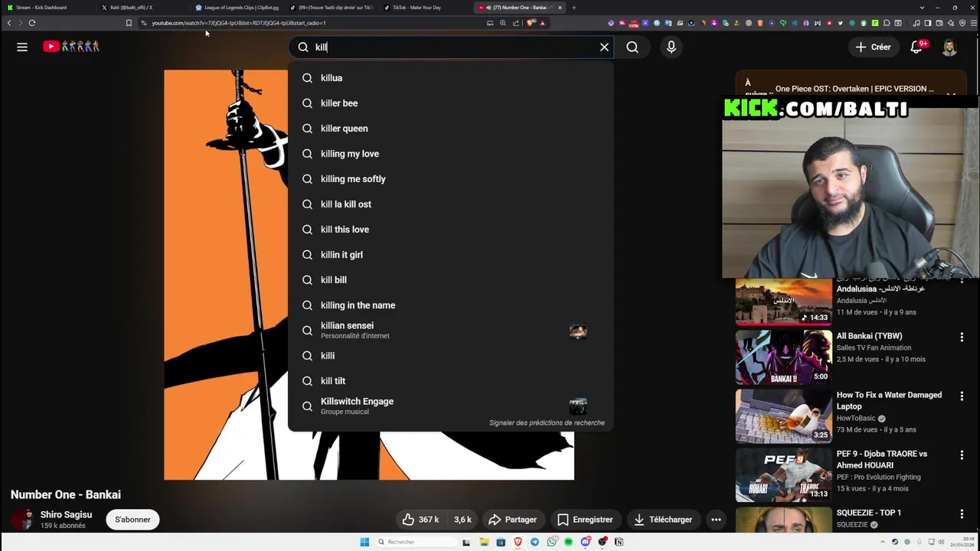The width and height of the screenshot is (980, 551).
Task: Open File Explorer from taskbar
Action: [484, 542]
